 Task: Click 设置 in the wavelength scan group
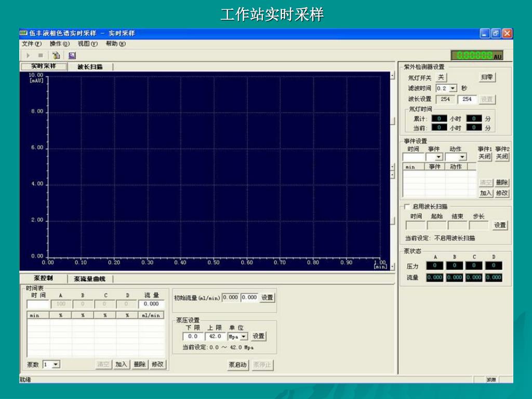(500, 225)
